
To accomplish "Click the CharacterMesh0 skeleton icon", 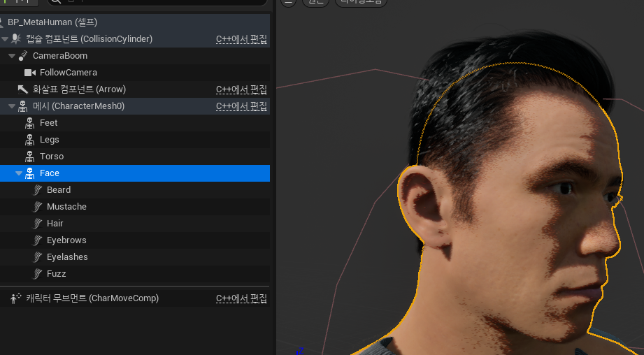I will pos(23,106).
